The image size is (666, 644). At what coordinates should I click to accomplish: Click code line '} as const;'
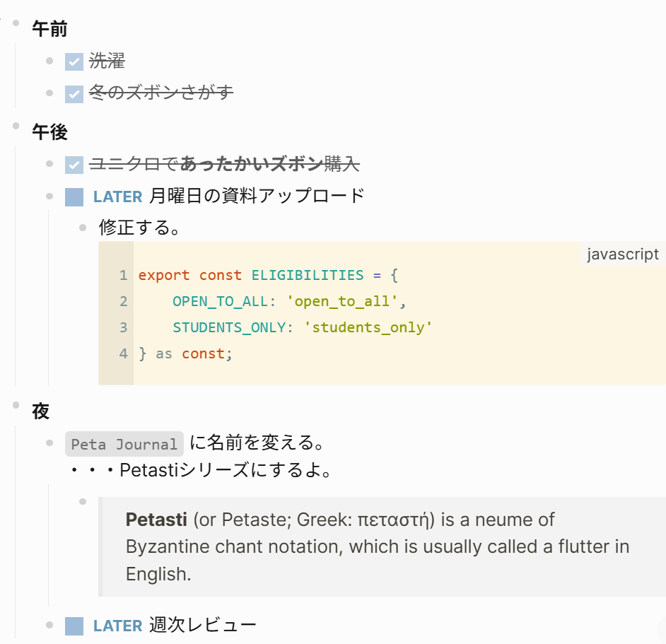tap(186, 354)
